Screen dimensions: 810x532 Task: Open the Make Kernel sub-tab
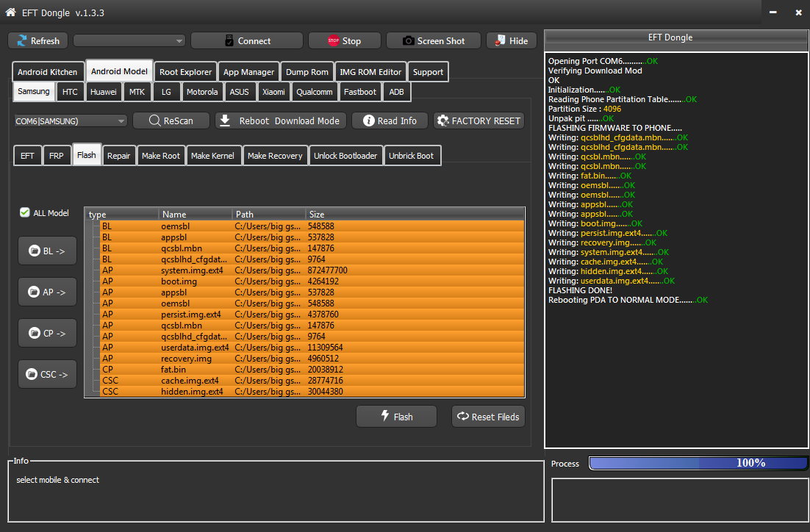pos(212,156)
